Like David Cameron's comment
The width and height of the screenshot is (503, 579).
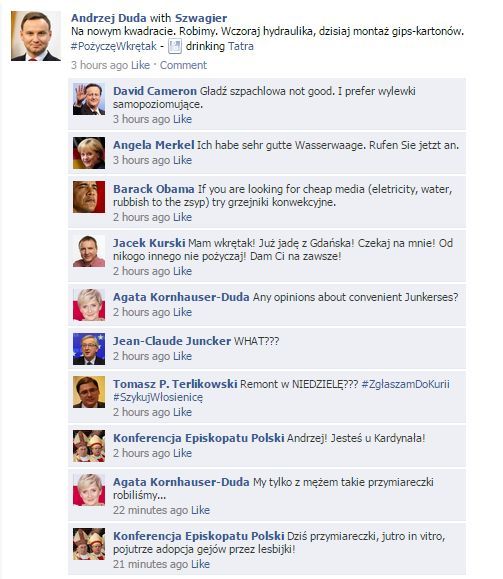[x=182, y=119]
